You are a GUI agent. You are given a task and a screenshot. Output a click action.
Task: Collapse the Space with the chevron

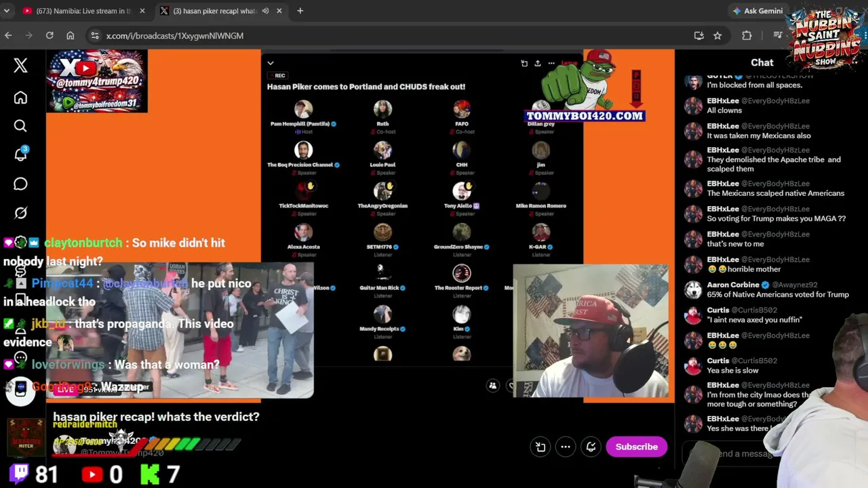coord(271,64)
